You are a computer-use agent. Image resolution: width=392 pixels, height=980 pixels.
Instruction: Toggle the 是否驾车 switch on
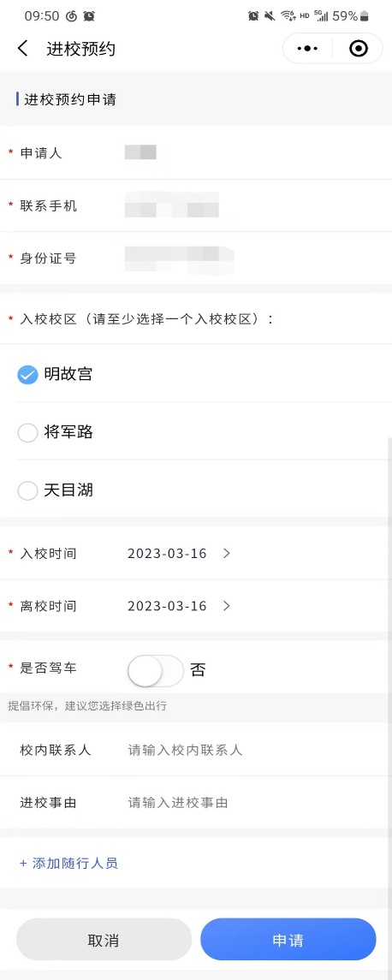[x=156, y=671]
